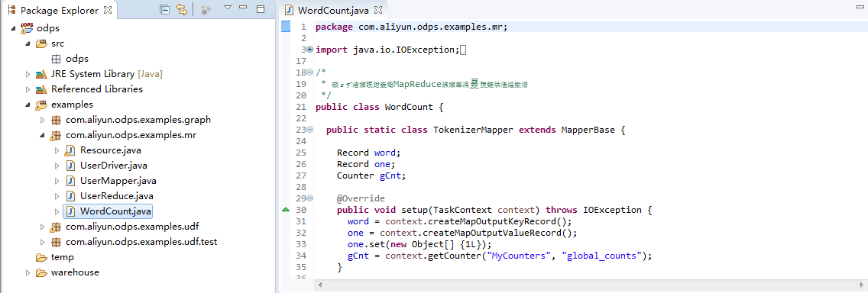The height and width of the screenshot is (293, 868).
Task: Expand UserReduce.java node
Action: (57, 195)
